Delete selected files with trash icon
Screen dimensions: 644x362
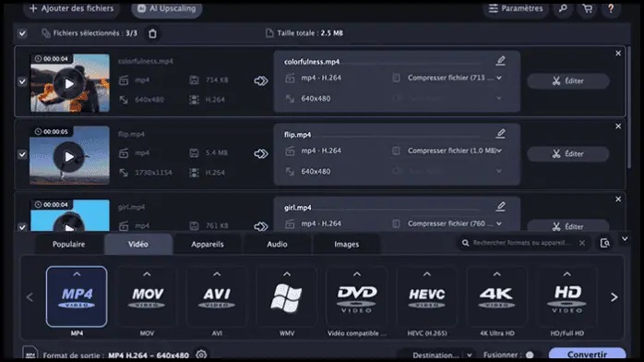pos(152,33)
